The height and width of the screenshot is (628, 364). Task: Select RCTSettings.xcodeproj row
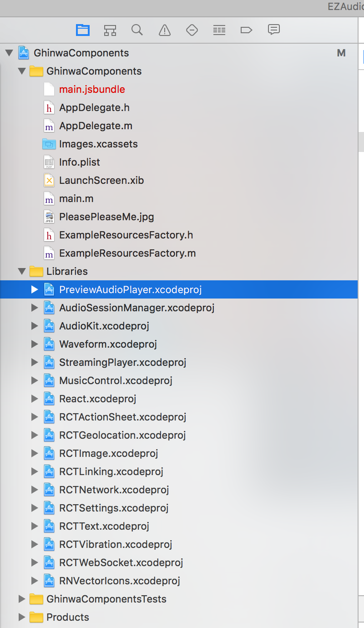(179, 508)
